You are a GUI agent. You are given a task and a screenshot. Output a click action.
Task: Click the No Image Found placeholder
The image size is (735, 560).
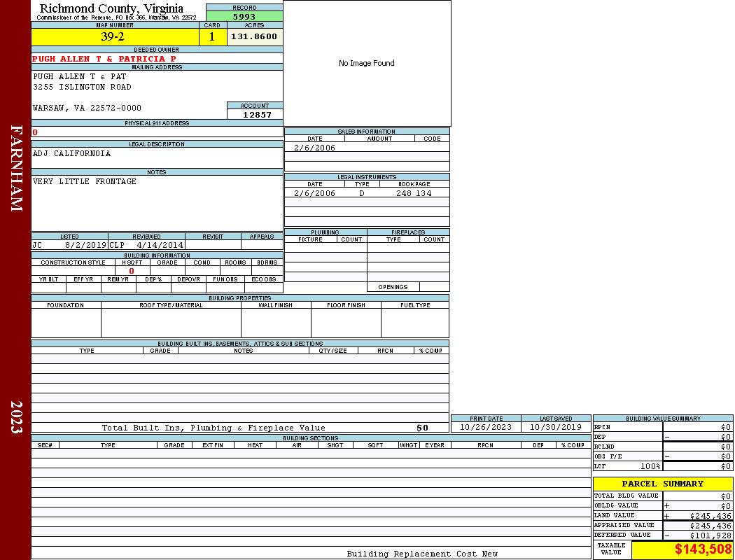click(x=367, y=63)
